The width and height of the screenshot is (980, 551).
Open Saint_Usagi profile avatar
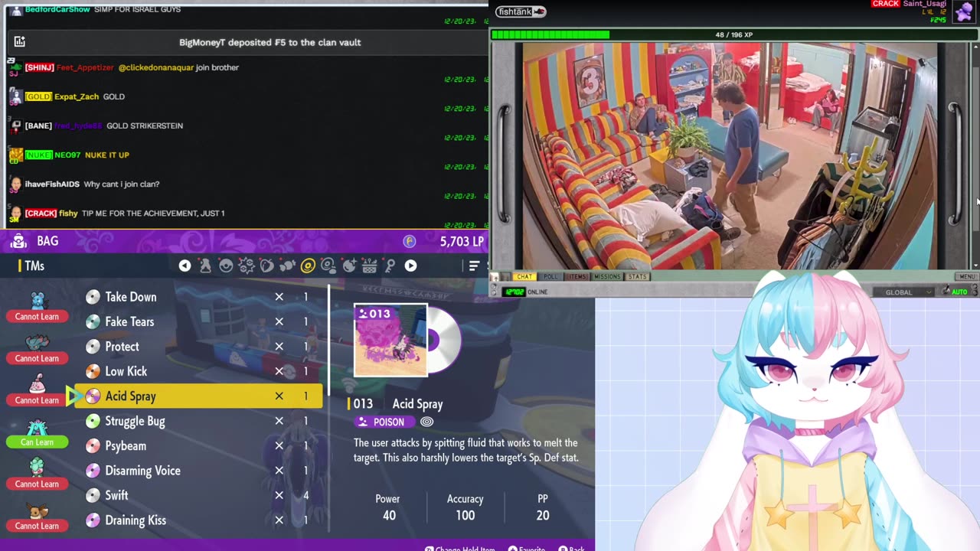pyautogui.click(x=962, y=11)
